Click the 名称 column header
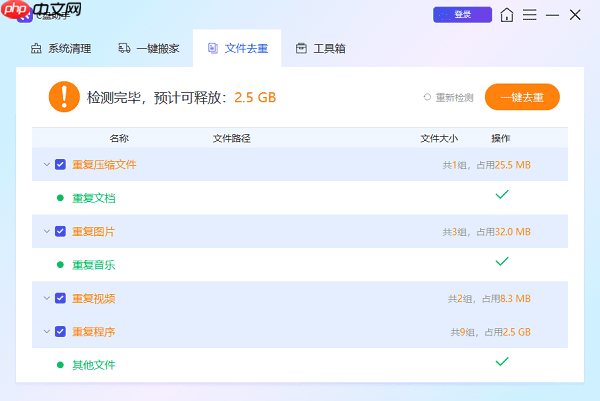600x401 pixels. pyautogui.click(x=119, y=138)
